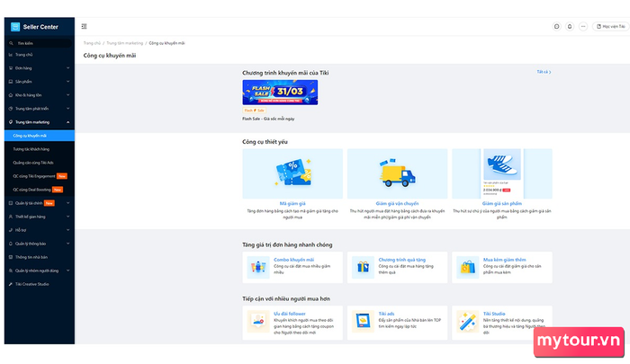
Task: Open notifications via the bell icon
Action: point(570,26)
